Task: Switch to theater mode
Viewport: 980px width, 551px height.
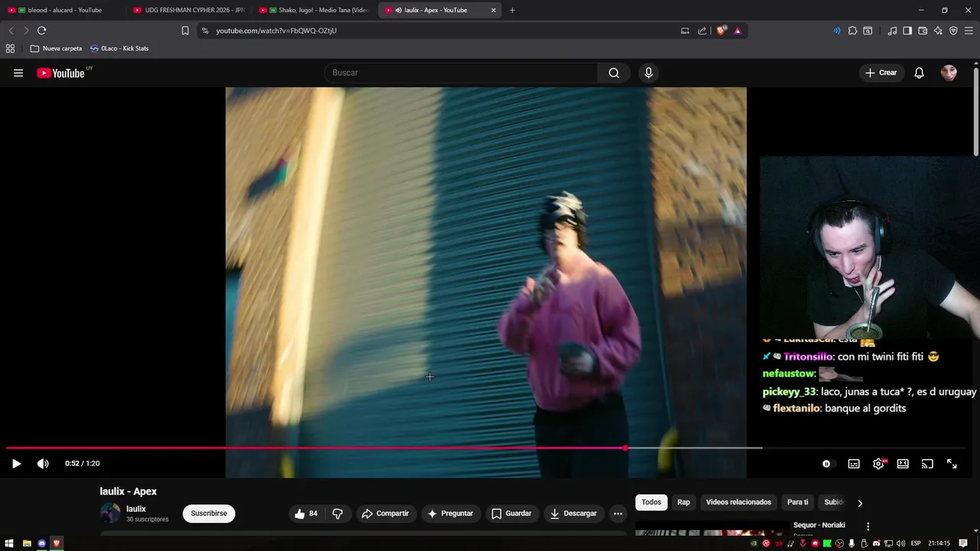Action: click(903, 464)
